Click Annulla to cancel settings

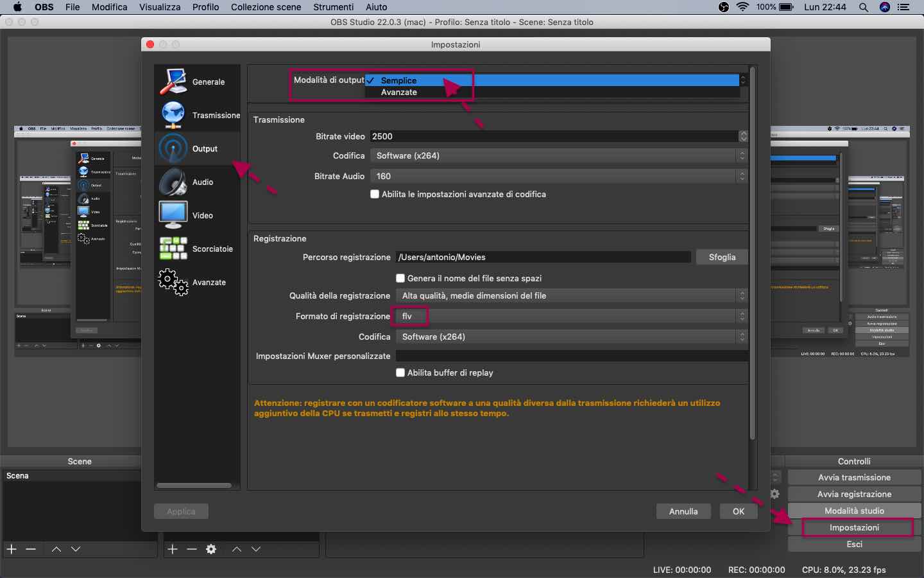pos(683,511)
